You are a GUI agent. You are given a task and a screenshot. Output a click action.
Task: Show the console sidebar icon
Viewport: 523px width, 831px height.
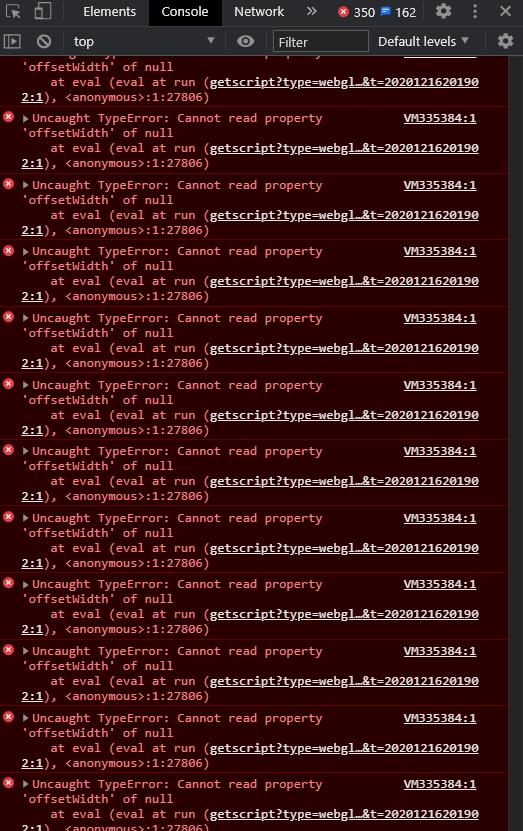click(12, 41)
